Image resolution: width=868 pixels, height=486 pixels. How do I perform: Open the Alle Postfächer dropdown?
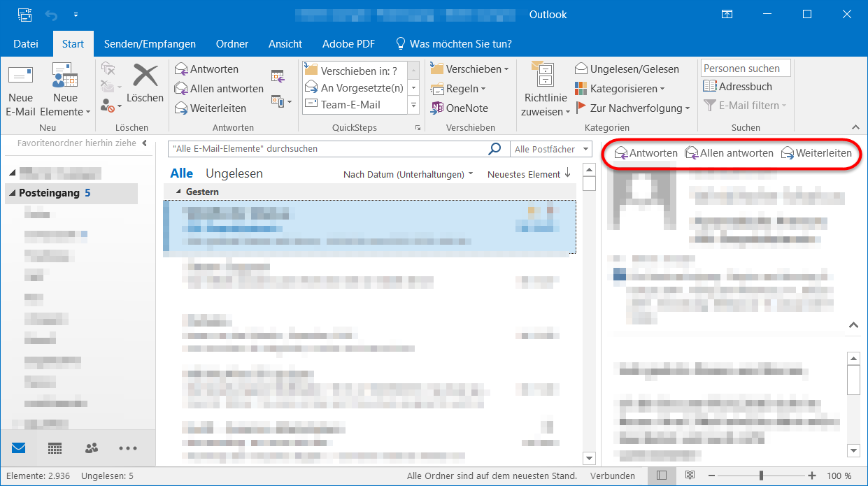tap(551, 149)
